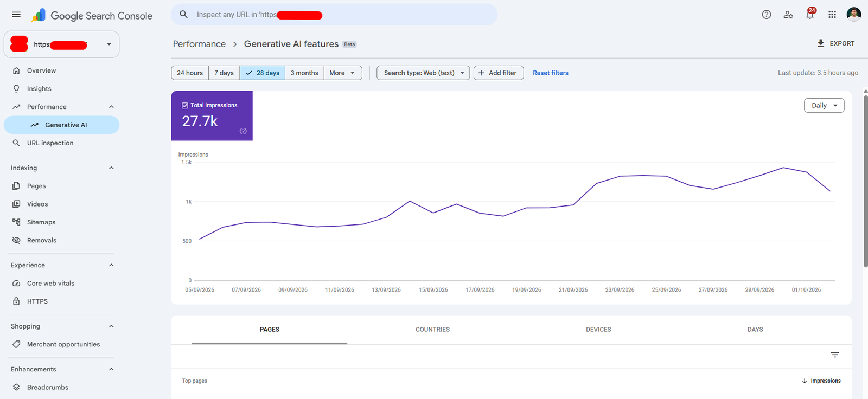Viewport: 868px width, 399px height.
Task: Switch to the Countries tab
Action: click(432, 330)
